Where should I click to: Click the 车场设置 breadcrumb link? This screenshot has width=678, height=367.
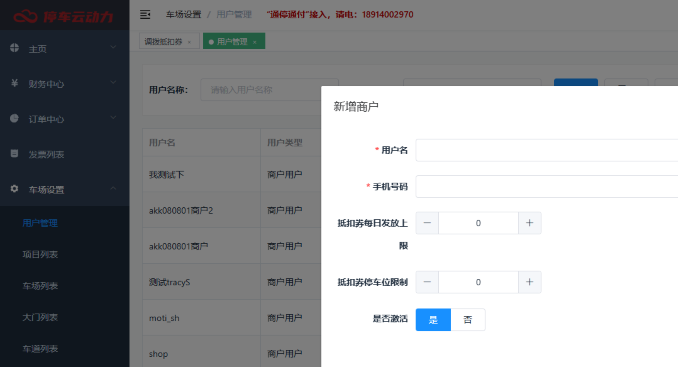(184, 15)
